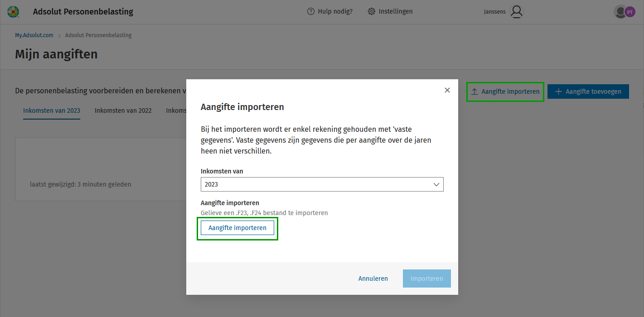Click the Wolters Kluwer logo icon

(x=14, y=12)
